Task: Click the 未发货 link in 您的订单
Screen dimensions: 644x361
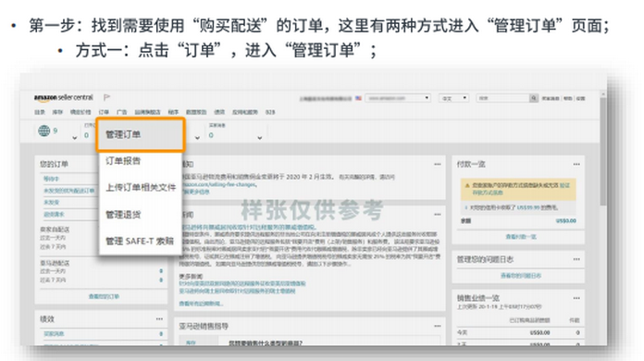Action: 51,203
